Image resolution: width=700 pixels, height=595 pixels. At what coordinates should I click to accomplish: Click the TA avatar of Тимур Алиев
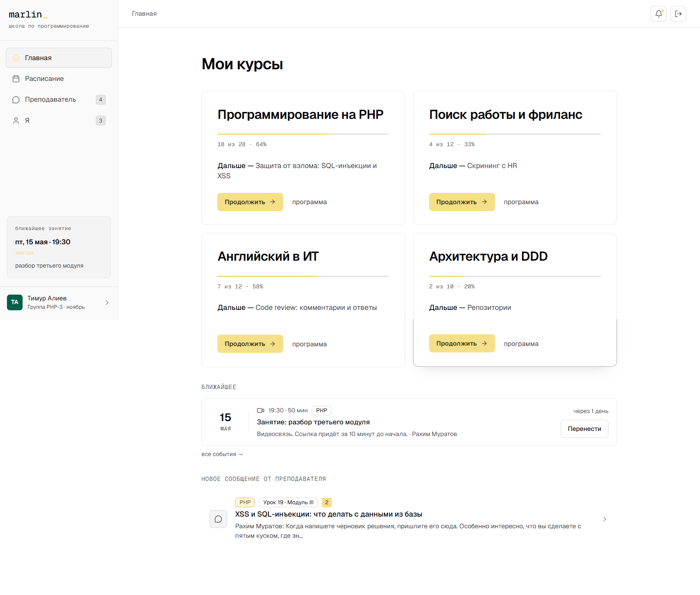[15, 302]
